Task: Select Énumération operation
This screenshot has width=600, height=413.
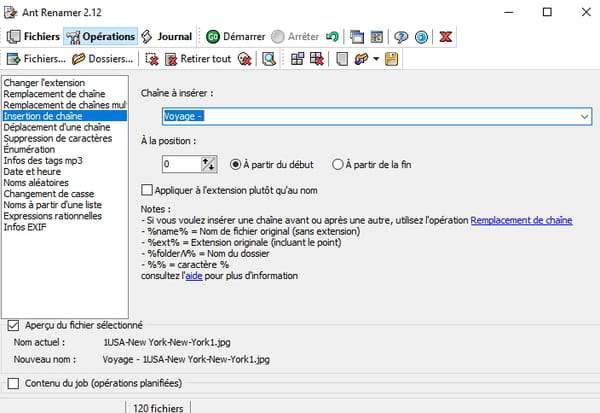Action: coord(65,149)
